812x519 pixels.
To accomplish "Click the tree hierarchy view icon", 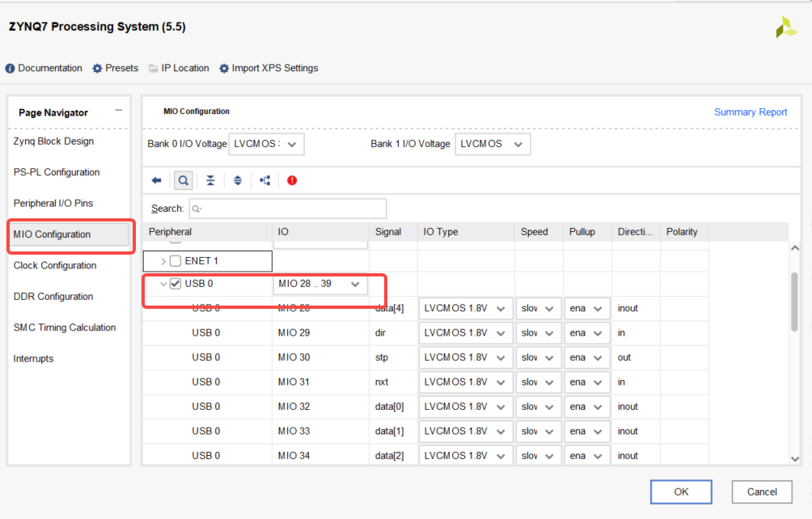I will 265,180.
